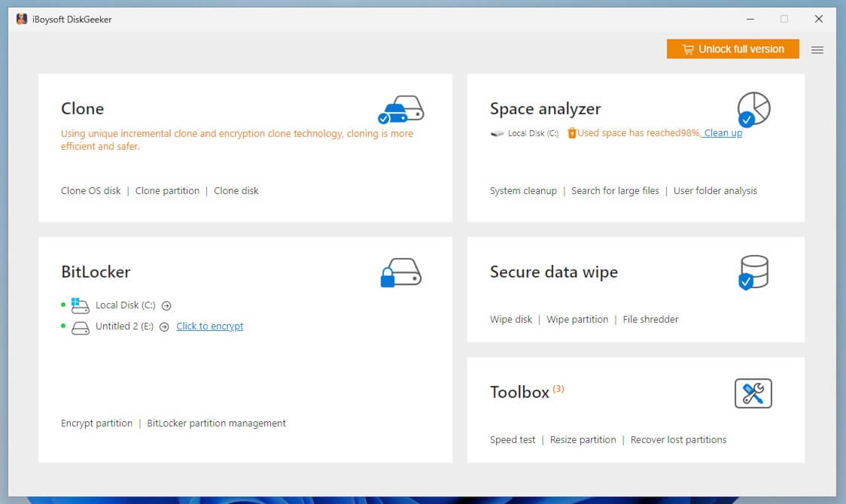Open the hamburger menu icon

click(817, 50)
